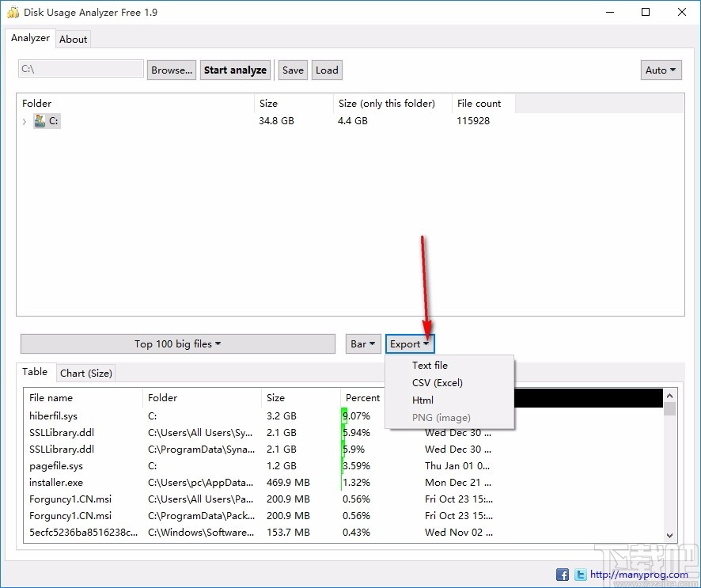
Task: Click the Twitter icon near manyprog link
Action: pos(580,574)
